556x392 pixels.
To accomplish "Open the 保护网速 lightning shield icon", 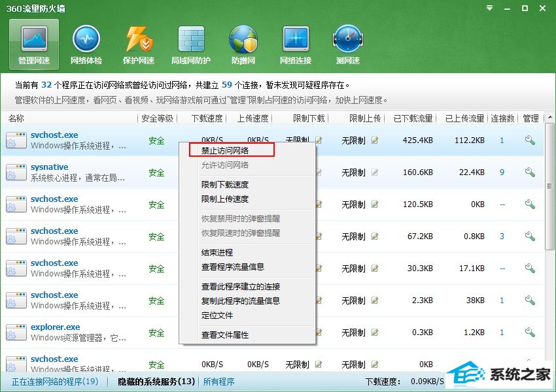I will point(139,45).
